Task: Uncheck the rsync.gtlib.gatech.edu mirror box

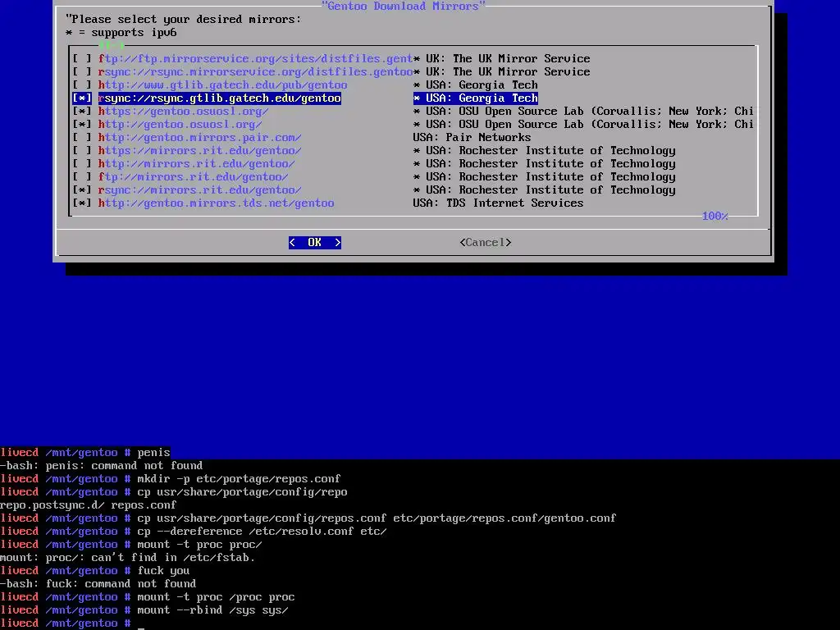Action: pos(82,98)
